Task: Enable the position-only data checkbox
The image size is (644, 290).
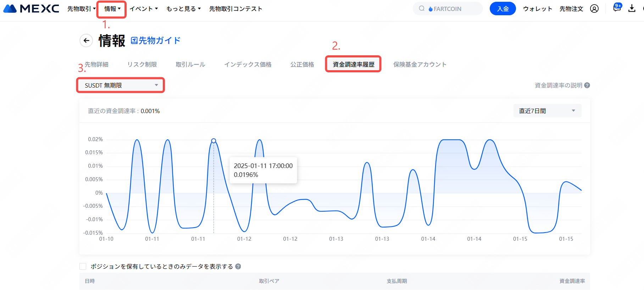Action: [x=83, y=267]
